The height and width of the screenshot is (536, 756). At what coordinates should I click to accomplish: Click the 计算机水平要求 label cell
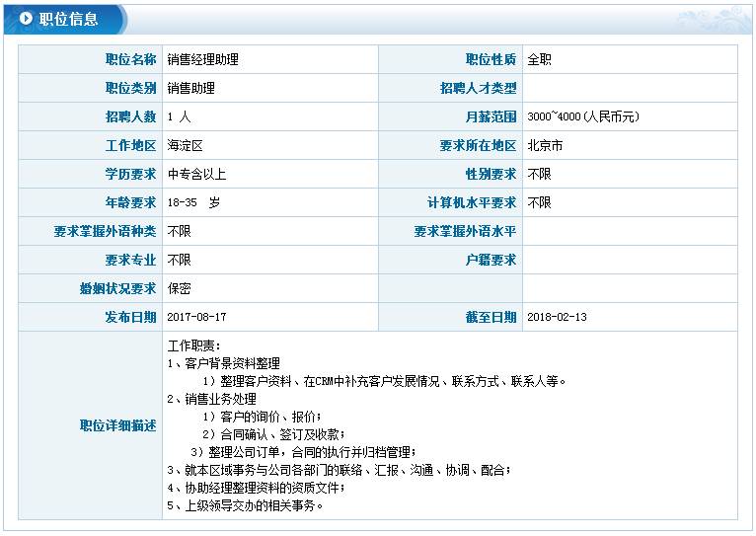[x=471, y=202]
